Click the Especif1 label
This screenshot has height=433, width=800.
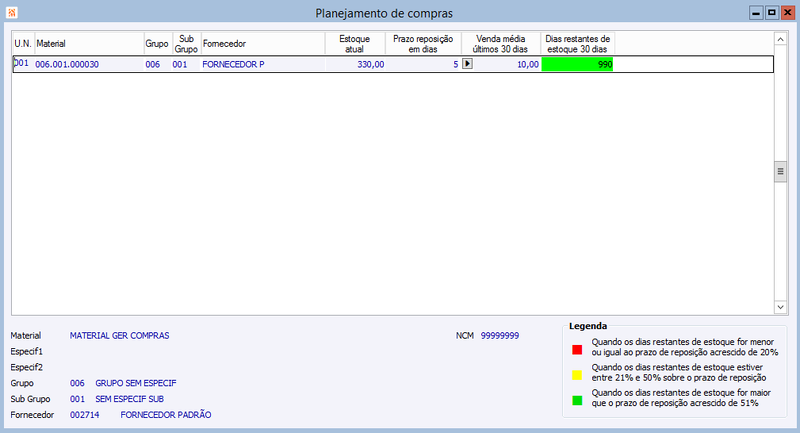pyautogui.click(x=27, y=351)
